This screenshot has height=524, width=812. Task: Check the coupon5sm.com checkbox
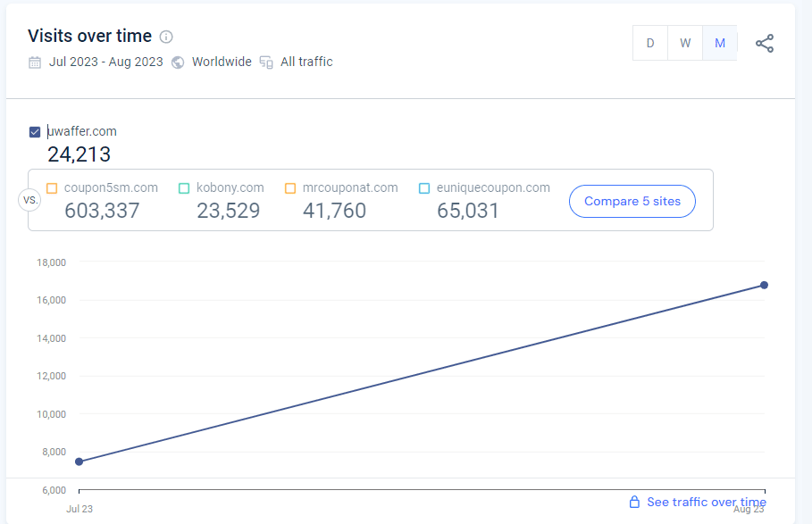[52, 188]
